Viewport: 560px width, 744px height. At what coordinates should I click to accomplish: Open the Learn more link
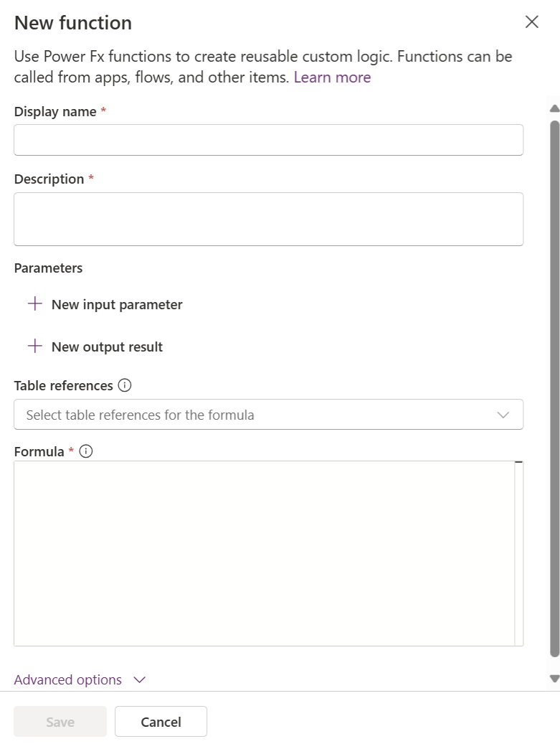(x=332, y=77)
